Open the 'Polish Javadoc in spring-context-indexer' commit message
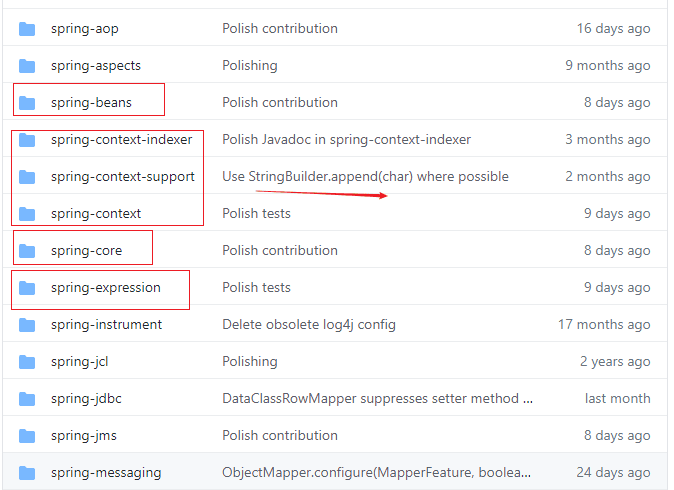The image size is (674, 490). tap(346, 140)
